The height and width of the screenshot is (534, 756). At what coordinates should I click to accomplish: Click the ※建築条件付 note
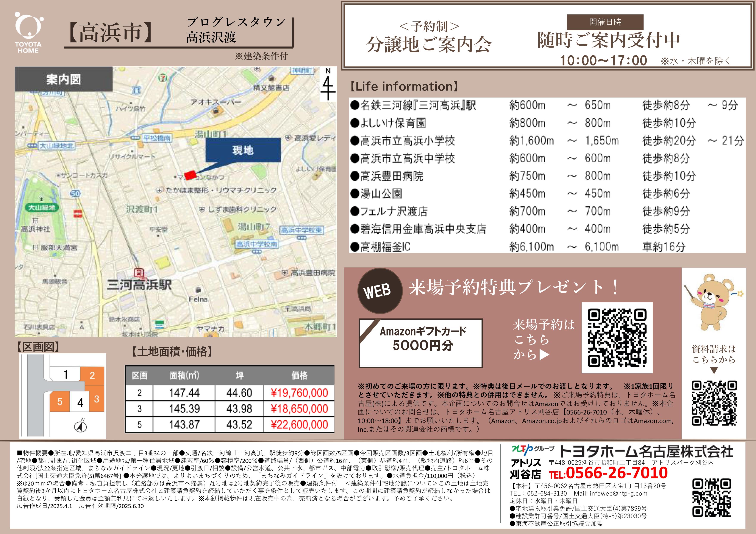[x=261, y=56]
